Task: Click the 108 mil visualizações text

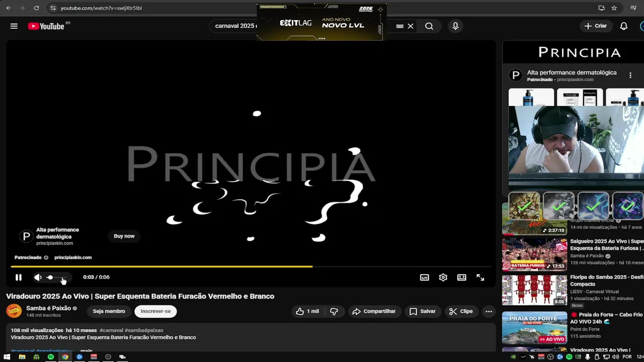Action: point(37,330)
